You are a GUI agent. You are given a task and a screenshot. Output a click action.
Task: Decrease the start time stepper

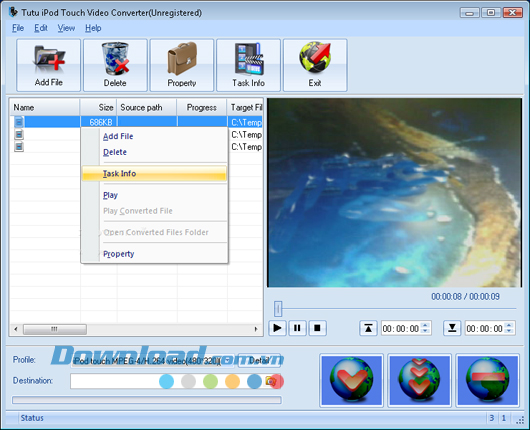[426, 331]
